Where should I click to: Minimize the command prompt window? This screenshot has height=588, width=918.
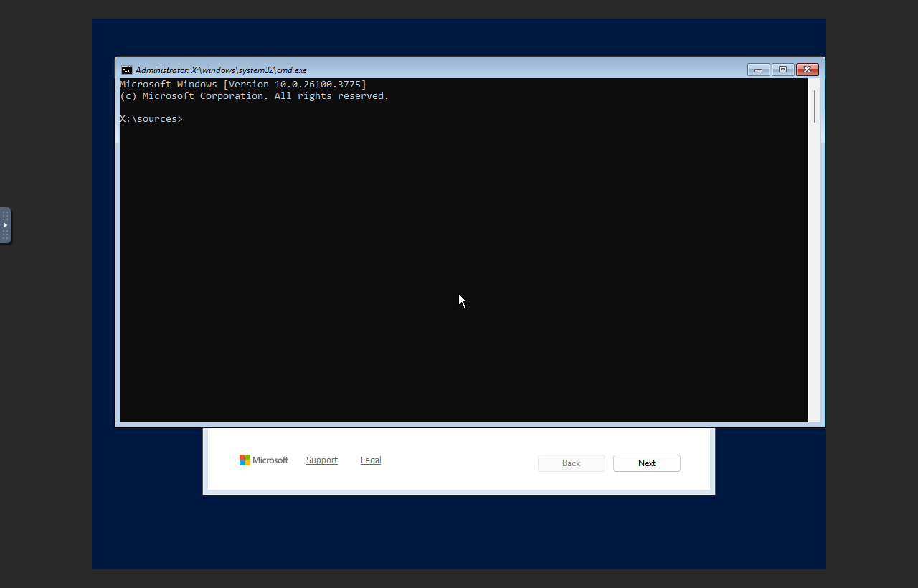point(758,70)
